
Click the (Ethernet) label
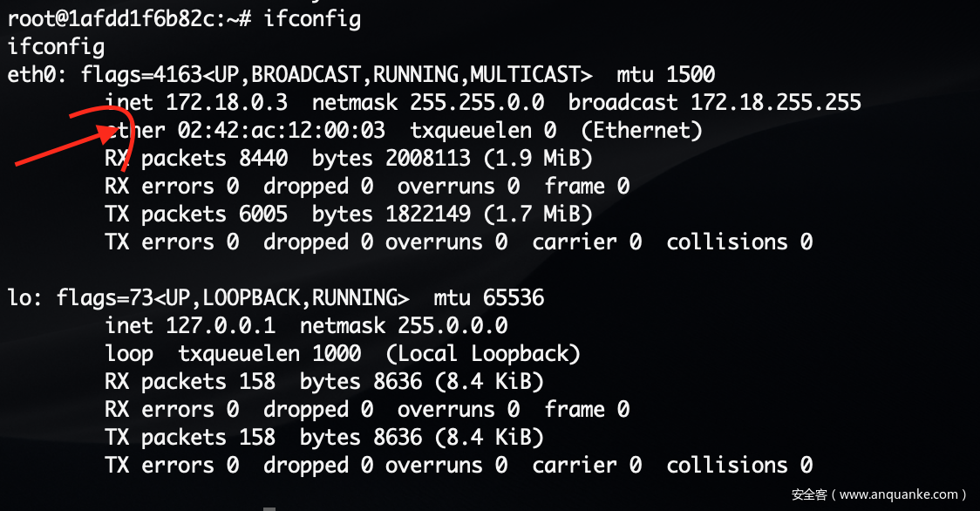click(x=642, y=131)
